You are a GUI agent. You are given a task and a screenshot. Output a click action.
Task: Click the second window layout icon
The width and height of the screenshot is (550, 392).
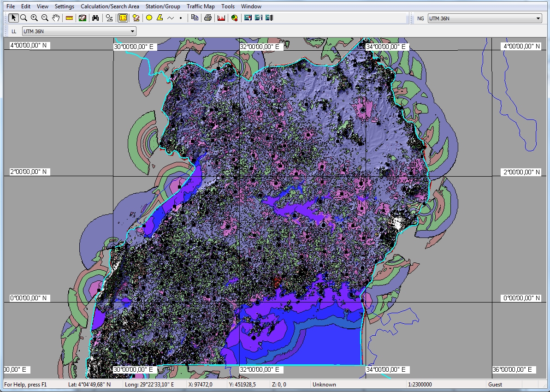click(x=259, y=18)
